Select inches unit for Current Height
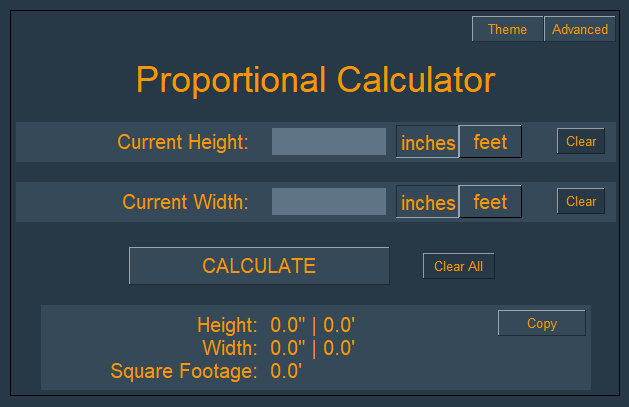 428,143
